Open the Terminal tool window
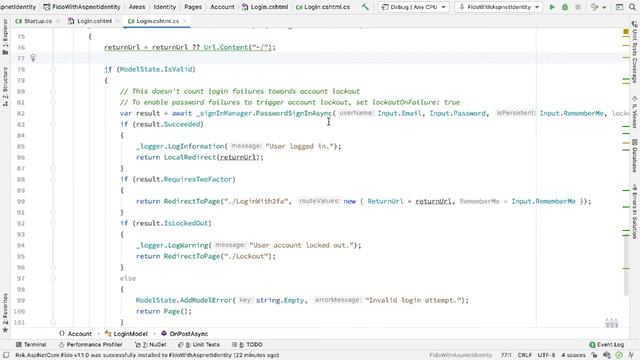640x360 pixels. 31,344
